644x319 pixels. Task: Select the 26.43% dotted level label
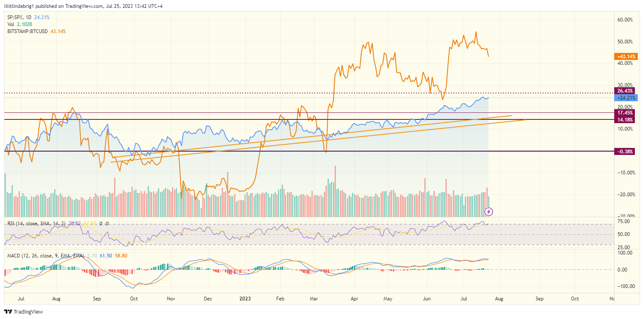point(625,91)
